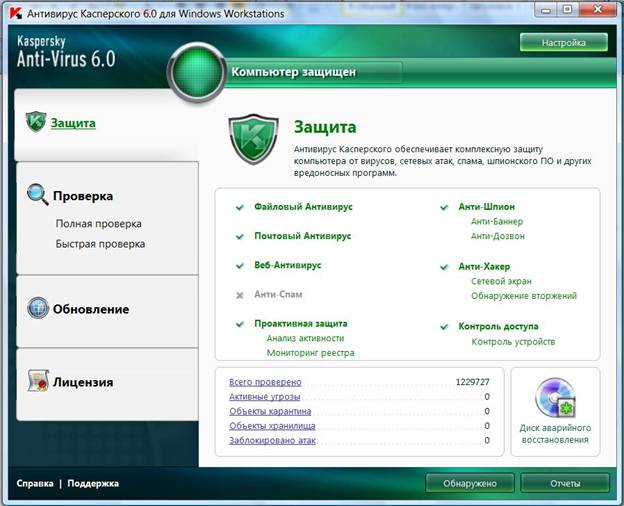Click the magnifying glass Проверка icon
The height and width of the screenshot is (506, 624).
tap(38, 194)
